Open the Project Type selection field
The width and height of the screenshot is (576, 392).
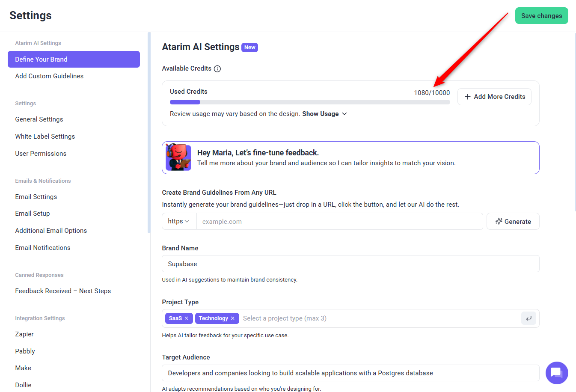tap(377, 318)
